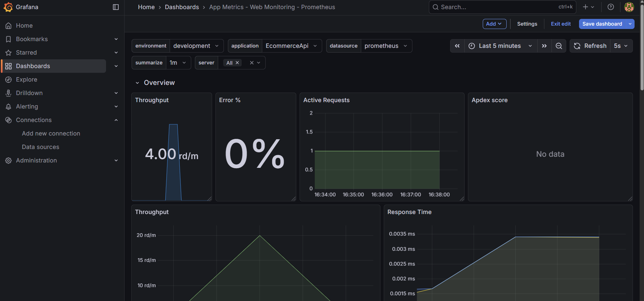644x301 pixels.
Task: Collapse the Connections menu section
Action: (x=116, y=120)
